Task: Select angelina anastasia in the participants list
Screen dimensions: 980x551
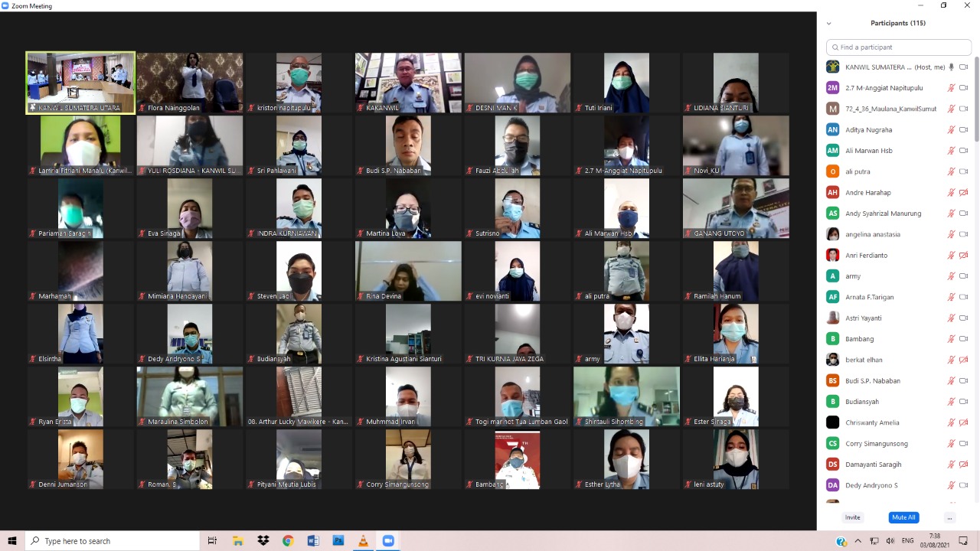Action: (873, 234)
